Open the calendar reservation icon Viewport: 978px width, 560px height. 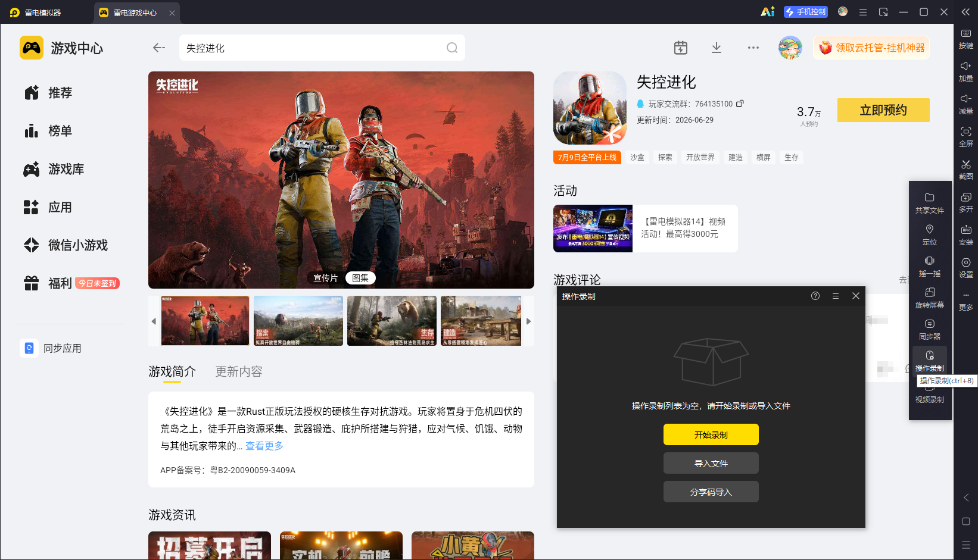pos(681,48)
